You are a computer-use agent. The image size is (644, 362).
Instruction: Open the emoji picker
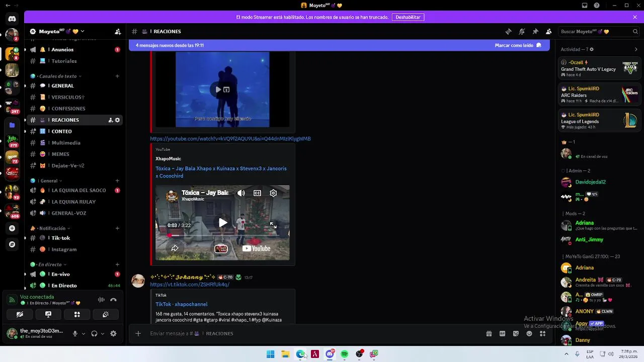pos(529,333)
